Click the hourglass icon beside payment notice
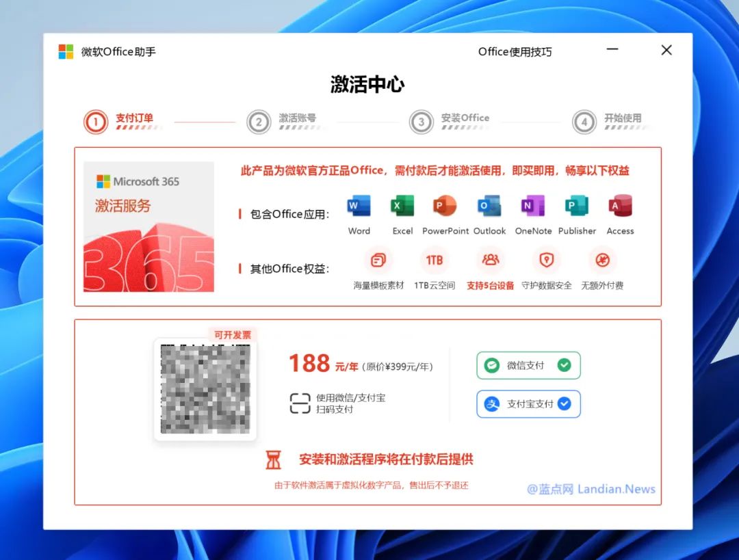The width and height of the screenshot is (739, 560). tap(273, 459)
